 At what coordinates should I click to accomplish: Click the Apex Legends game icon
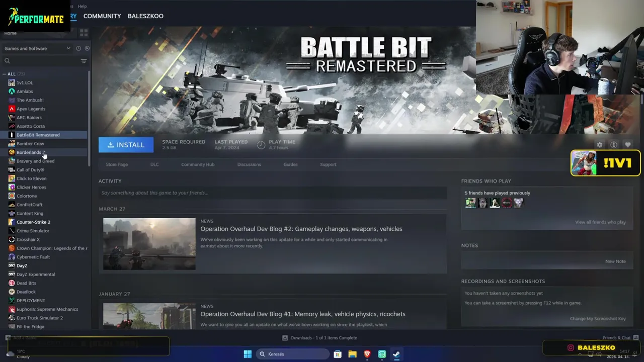tap(12, 109)
